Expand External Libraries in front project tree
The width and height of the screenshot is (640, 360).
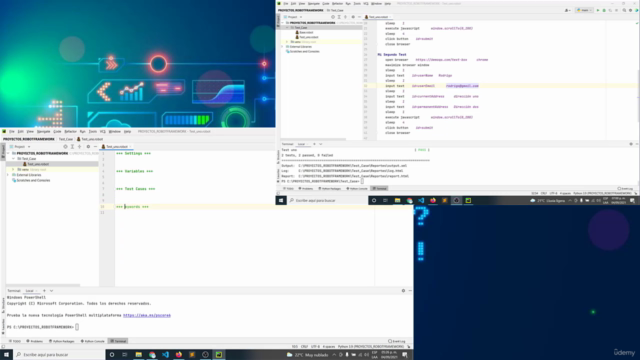[x=9, y=175]
